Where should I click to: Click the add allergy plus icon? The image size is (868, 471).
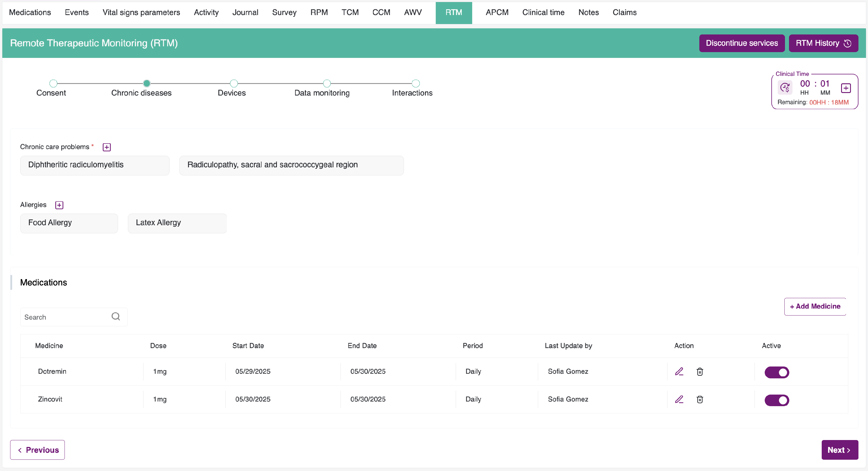point(59,205)
